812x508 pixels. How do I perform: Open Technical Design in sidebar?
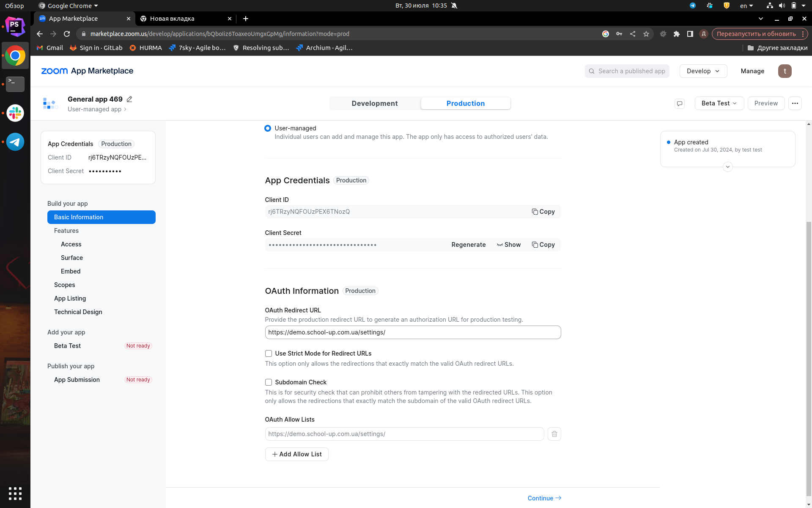click(x=78, y=312)
